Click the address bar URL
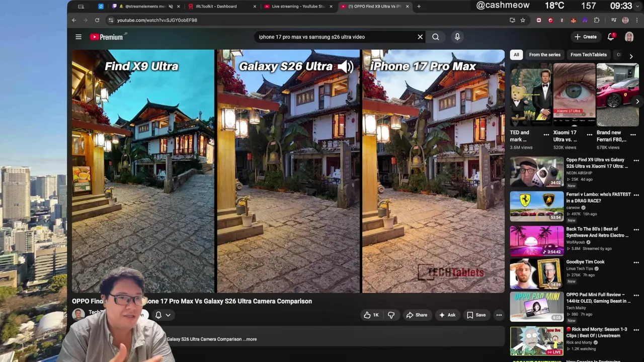Image resolution: width=644 pixels, height=362 pixels. 157,20
